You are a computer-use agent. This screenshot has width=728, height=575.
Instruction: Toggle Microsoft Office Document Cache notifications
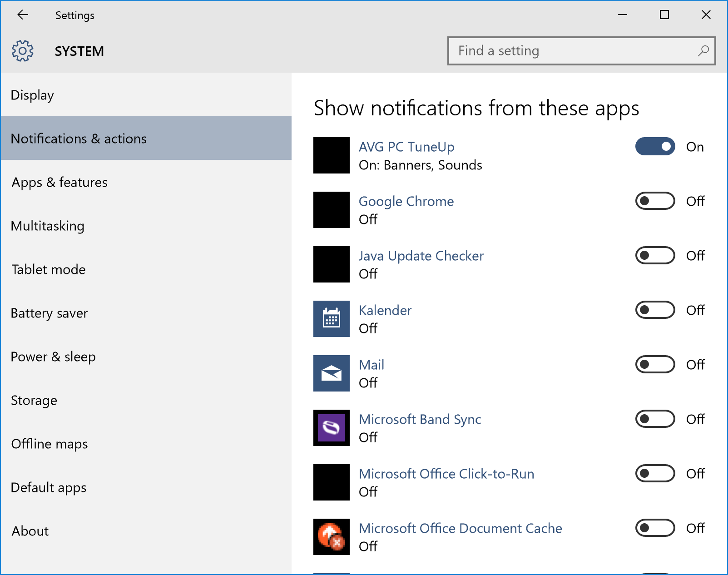click(655, 528)
